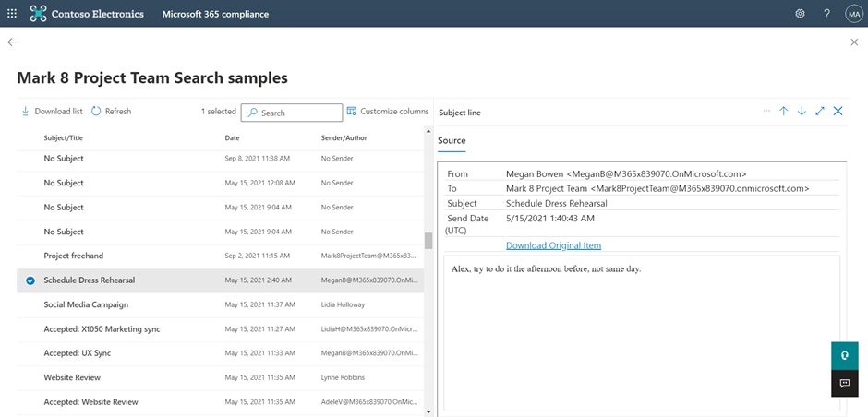Click Download Original Item link
Viewport: 868px width, 417px height.
(553, 245)
